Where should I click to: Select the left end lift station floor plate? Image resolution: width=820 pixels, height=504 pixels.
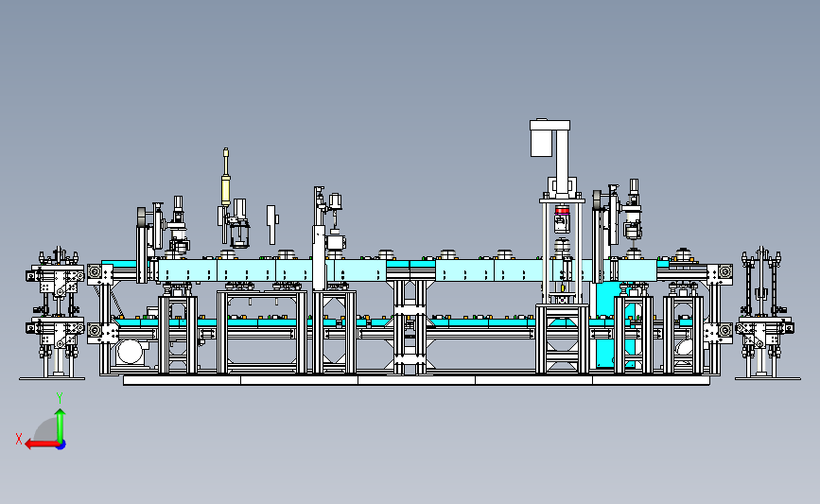coord(52,378)
